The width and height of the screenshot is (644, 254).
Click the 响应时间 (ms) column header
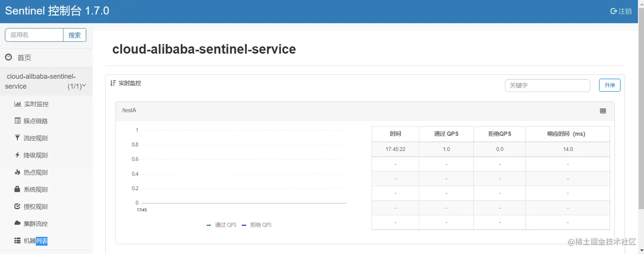click(568, 134)
